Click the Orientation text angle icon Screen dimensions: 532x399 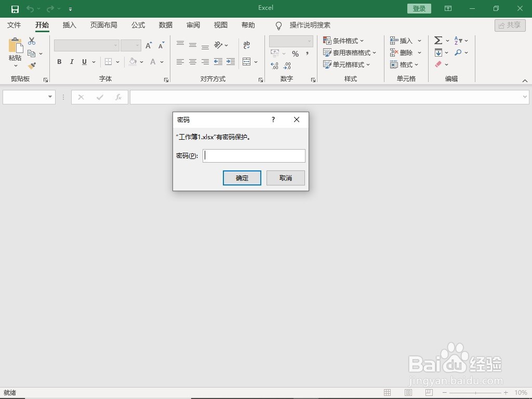[218, 45]
